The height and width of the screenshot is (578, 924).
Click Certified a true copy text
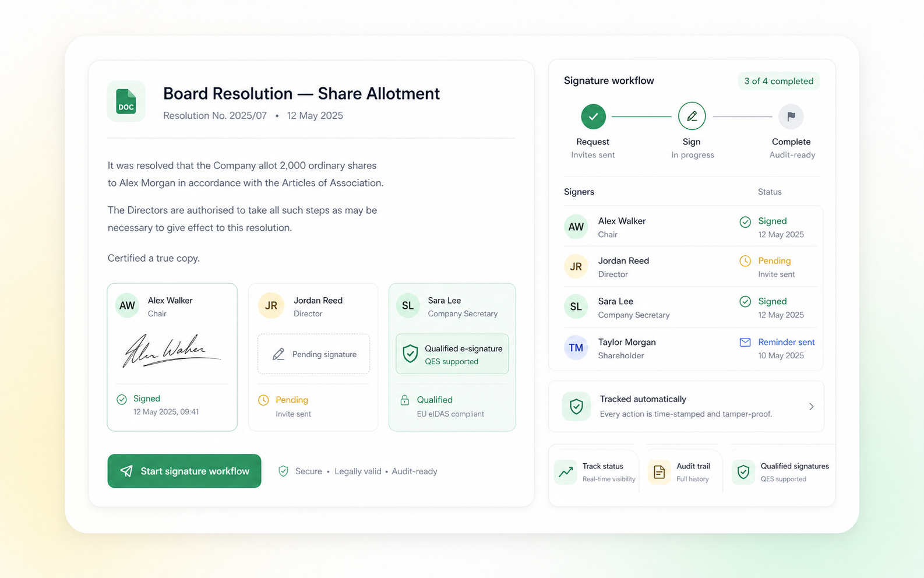(x=153, y=258)
